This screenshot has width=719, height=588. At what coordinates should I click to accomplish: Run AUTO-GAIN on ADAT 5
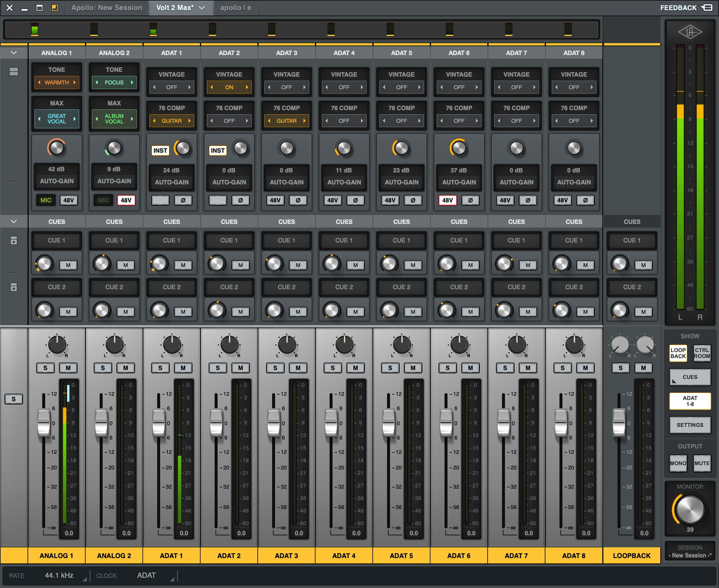point(402,182)
